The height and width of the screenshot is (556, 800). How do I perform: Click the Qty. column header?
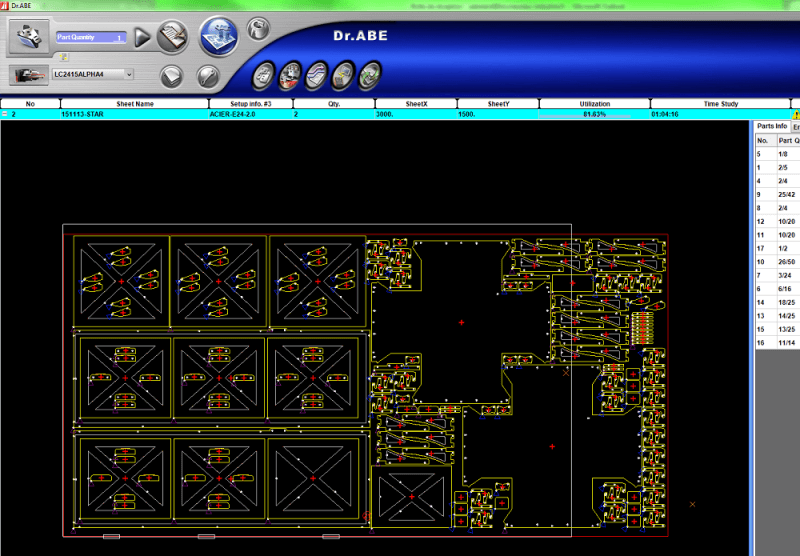point(334,104)
